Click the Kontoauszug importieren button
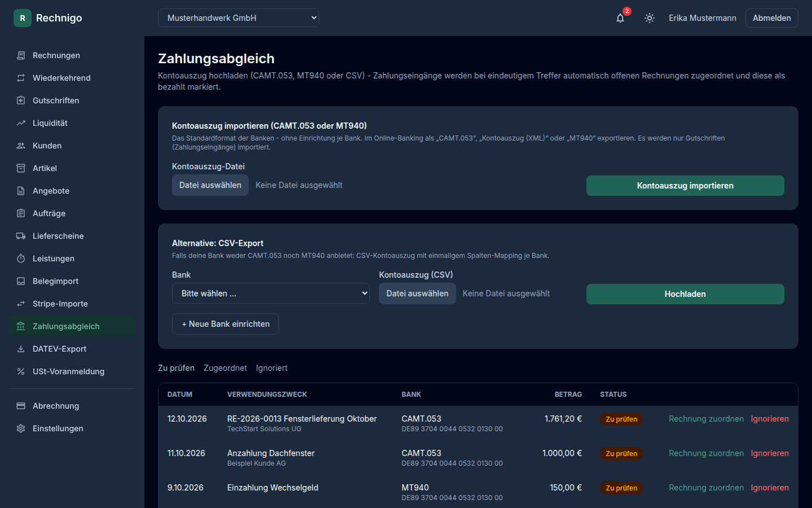The image size is (812, 508). [x=685, y=186]
